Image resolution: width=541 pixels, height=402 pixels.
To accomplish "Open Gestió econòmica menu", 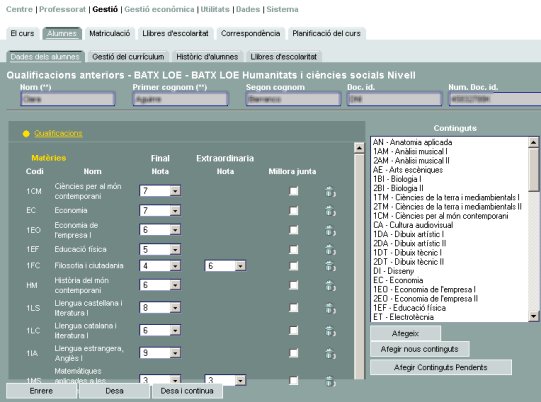I will click(159, 9).
